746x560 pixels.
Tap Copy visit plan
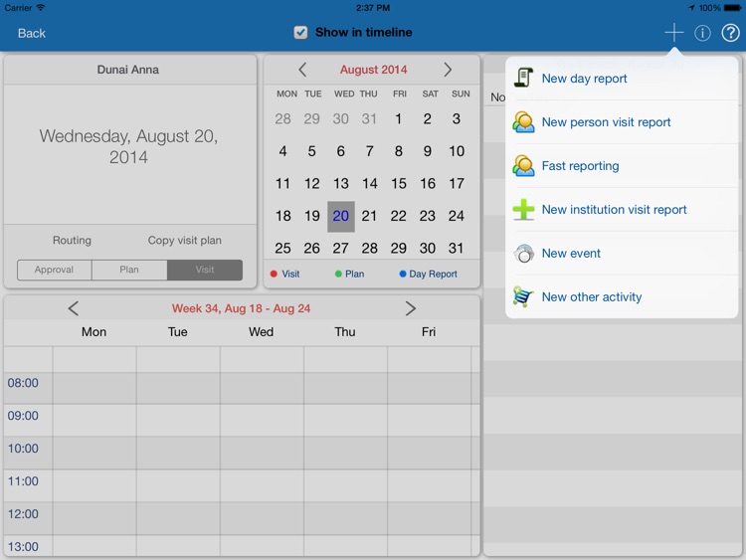click(x=185, y=241)
